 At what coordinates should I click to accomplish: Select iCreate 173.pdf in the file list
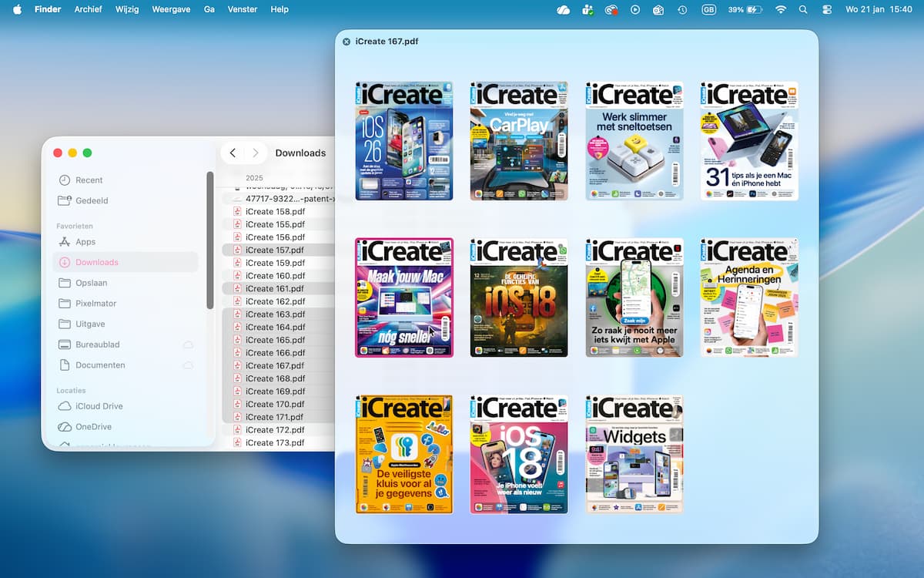click(x=275, y=442)
